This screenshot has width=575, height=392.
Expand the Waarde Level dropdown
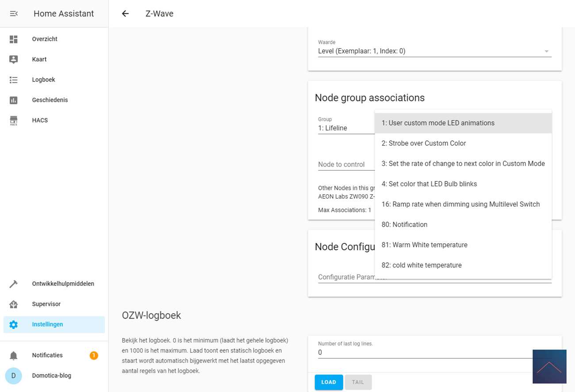(434, 51)
